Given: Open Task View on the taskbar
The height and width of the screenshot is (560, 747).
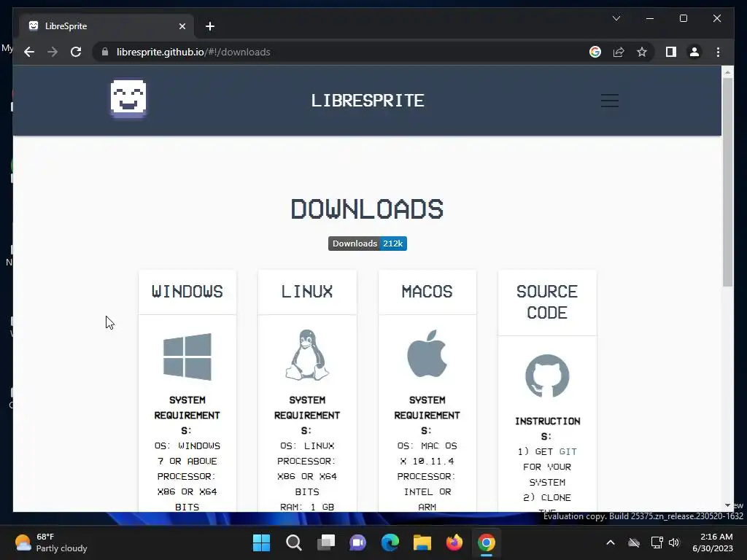Looking at the screenshot, I should click(x=326, y=542).
